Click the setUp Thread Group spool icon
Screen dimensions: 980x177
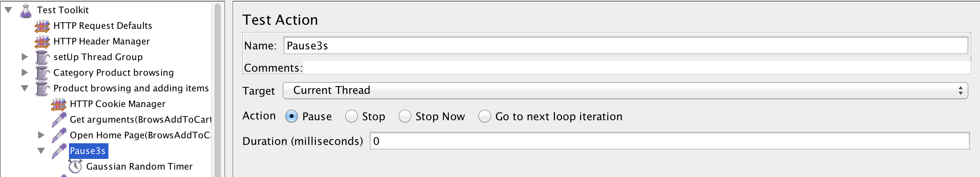(42, 57)
